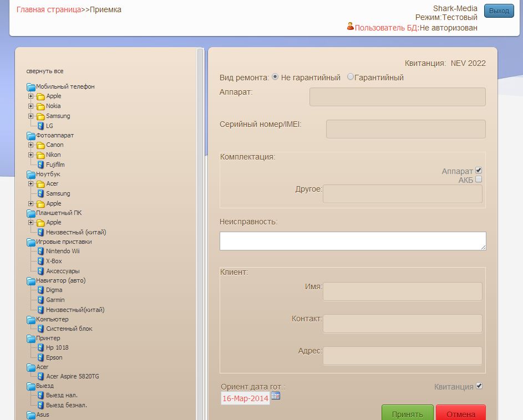
Task: Click the device icon next to Аксессуары
Action: click(x=40, y=271)
